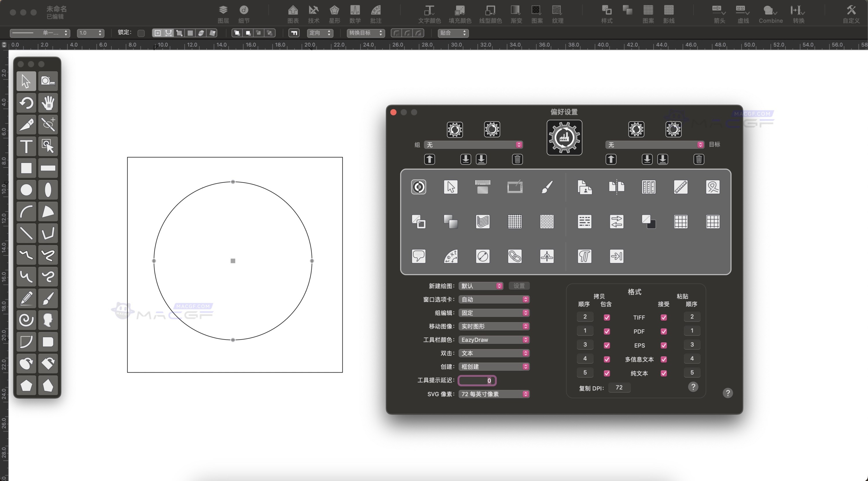The width and height of the screenshot is (868, 481).
Task: Edit the 复制 DPI value field
Action: pyautogui.click(x=619, y=387)
